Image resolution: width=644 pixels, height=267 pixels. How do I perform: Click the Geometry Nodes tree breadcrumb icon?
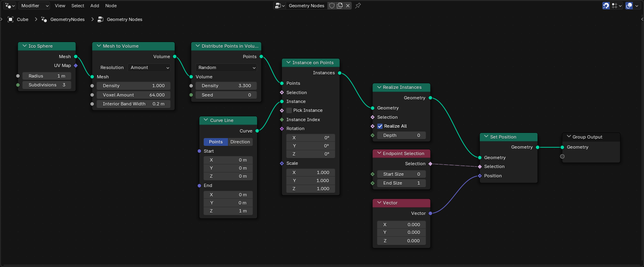[x=100, y=19]
